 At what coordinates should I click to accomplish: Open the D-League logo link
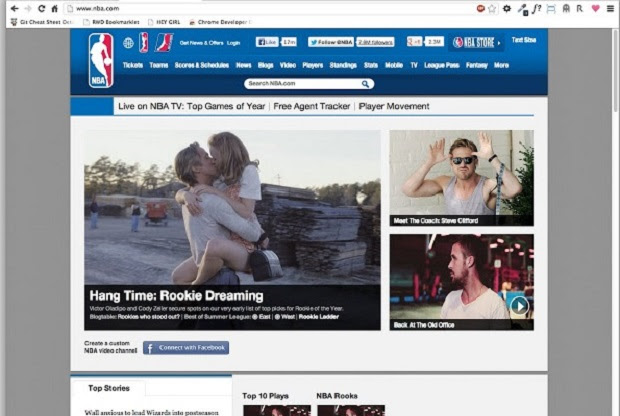click(164, 42)
